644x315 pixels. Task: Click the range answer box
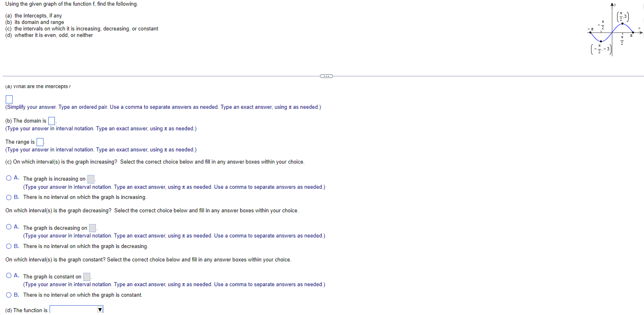(x=40, y=142)
